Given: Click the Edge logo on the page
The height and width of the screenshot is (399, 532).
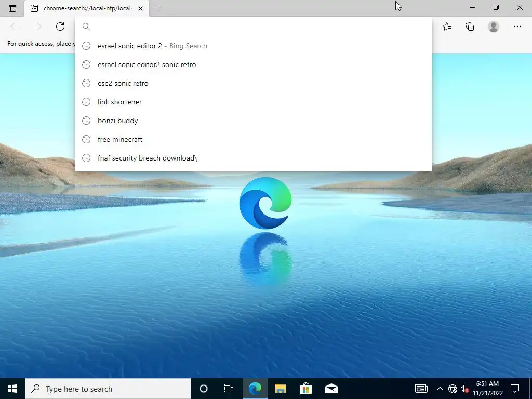Looking at the screenshot, I should click(x=265, y=203).
